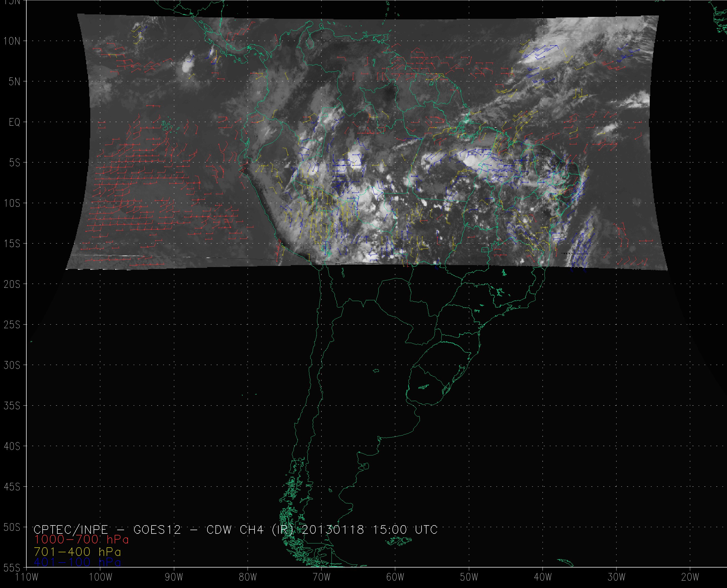
Task: Click the yellow 701-400 hPa legend label
Action: click(77, 551)
